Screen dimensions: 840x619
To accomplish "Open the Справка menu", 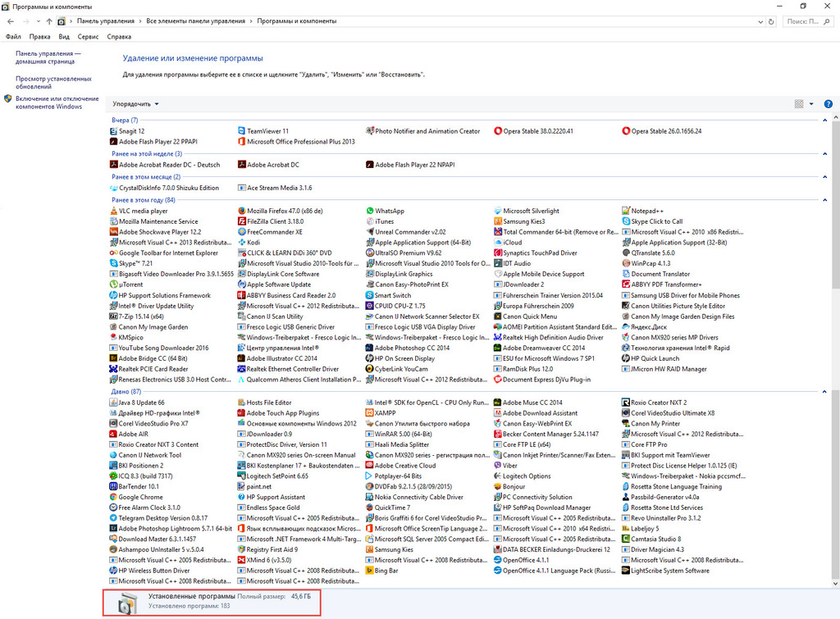I will [119, 37].
